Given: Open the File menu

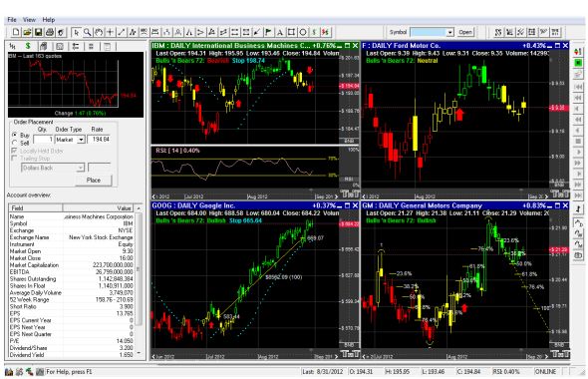Looking at the screenshot, I should click(12, 20).
